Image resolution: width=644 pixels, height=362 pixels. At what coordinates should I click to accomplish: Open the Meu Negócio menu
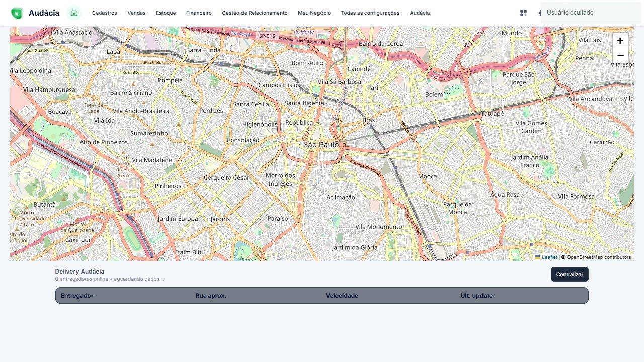pyautogui.click(x=314, y=13)
